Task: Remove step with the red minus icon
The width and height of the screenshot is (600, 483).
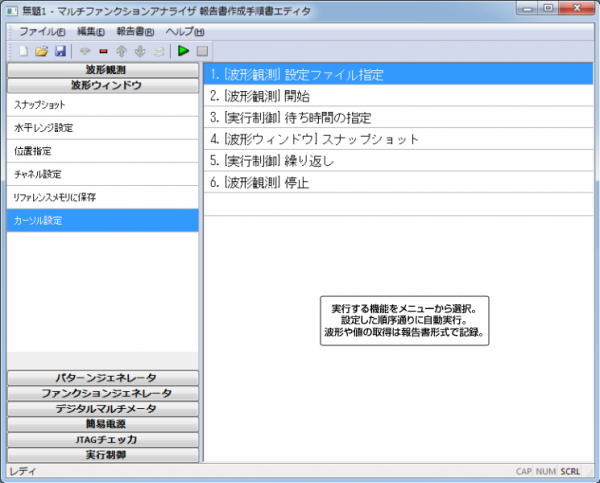Action: pyautogui.click(x=103, y=51)
